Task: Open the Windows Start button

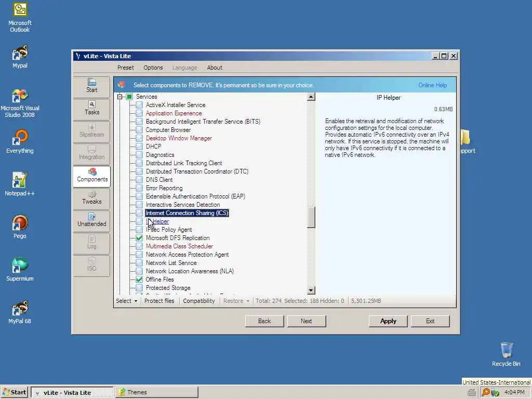Action: [x=15, y=393]
